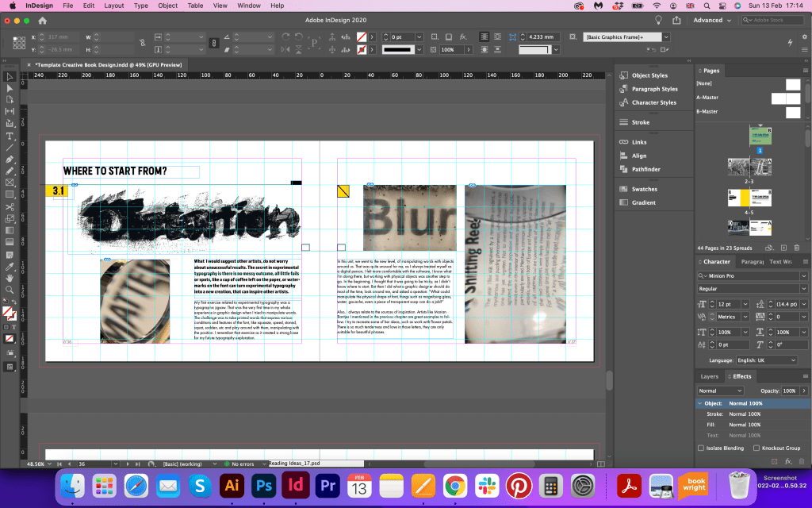Open the Minion Pro font family dropdown
Screen dimensions: 812x508
[x=802, y=275]
